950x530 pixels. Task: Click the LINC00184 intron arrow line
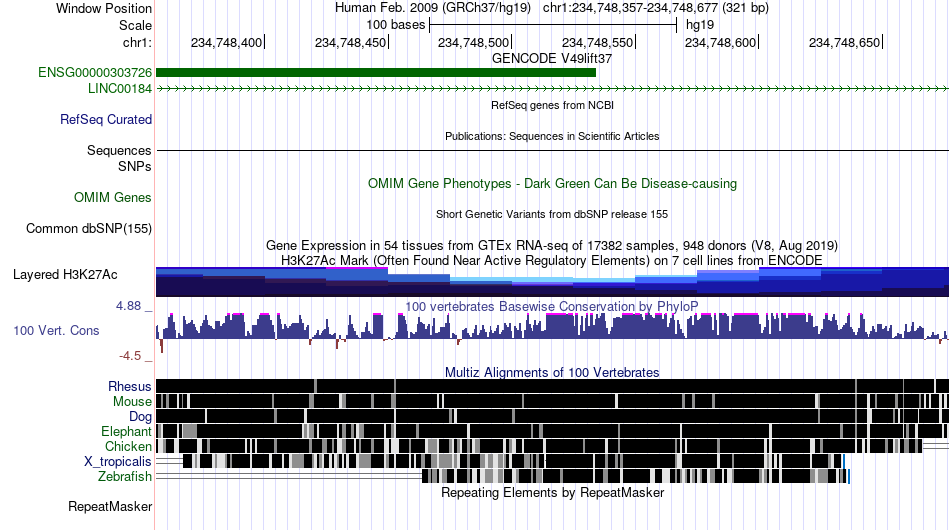[x=553, y=88]
